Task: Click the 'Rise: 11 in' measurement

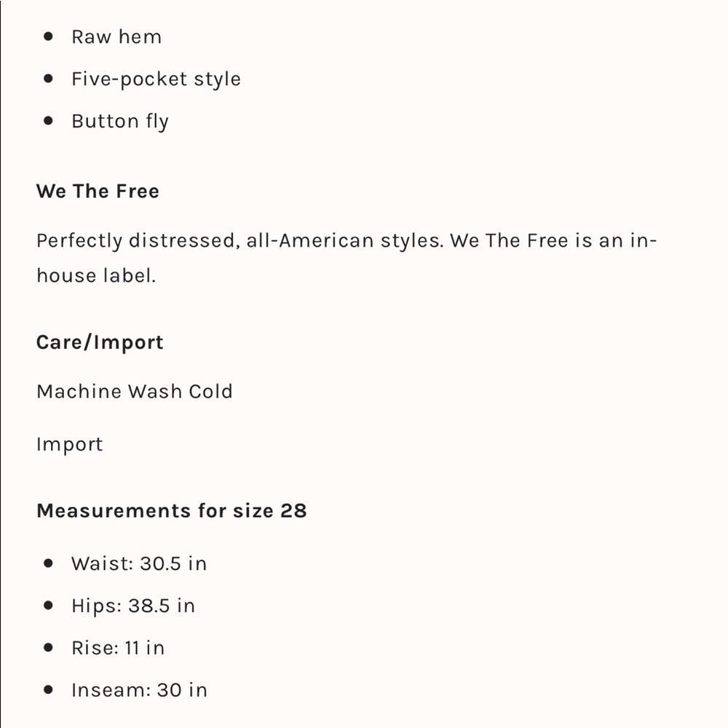Action: tap(118, 648)
